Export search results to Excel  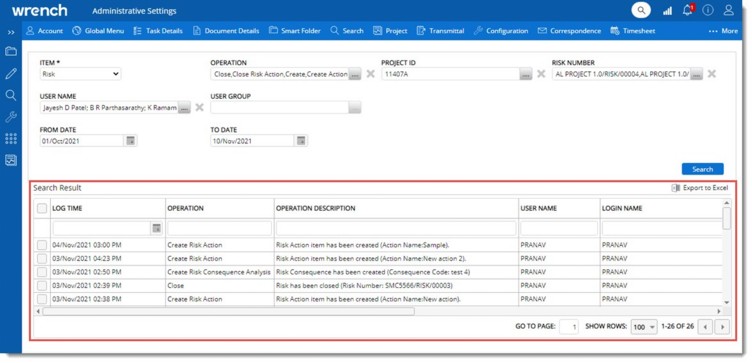pyautogui.click(x=700, y=188)
